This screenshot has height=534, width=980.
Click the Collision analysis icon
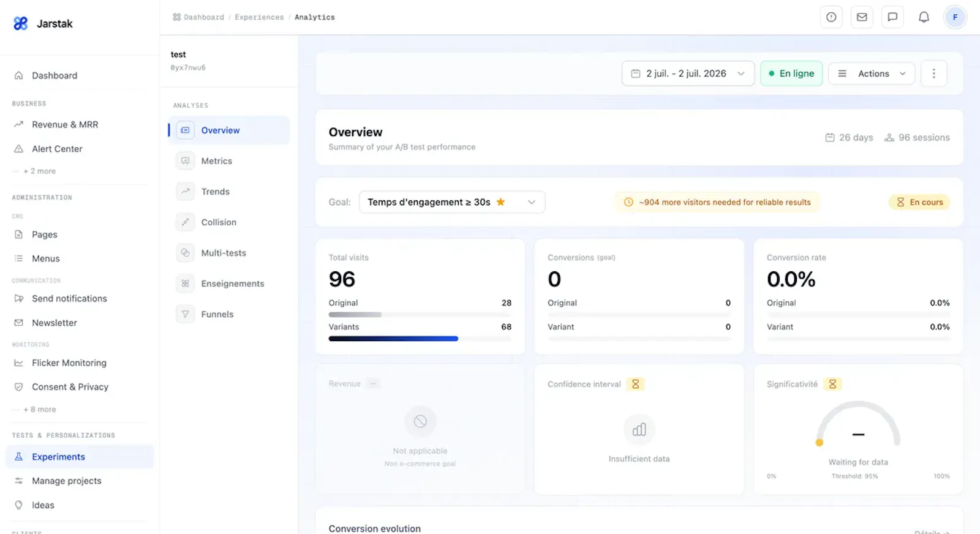pos(185,222)
